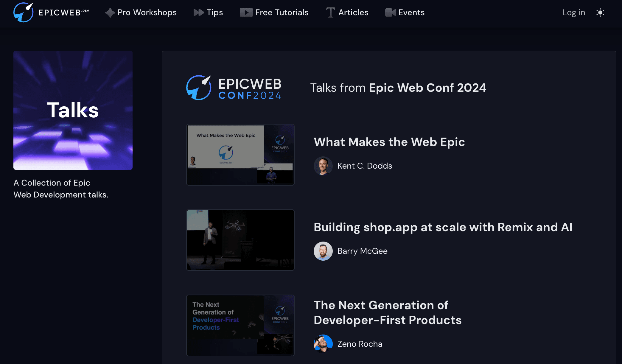Open the Next Generation Developer-First Products thumbnail

coord(240,325)
